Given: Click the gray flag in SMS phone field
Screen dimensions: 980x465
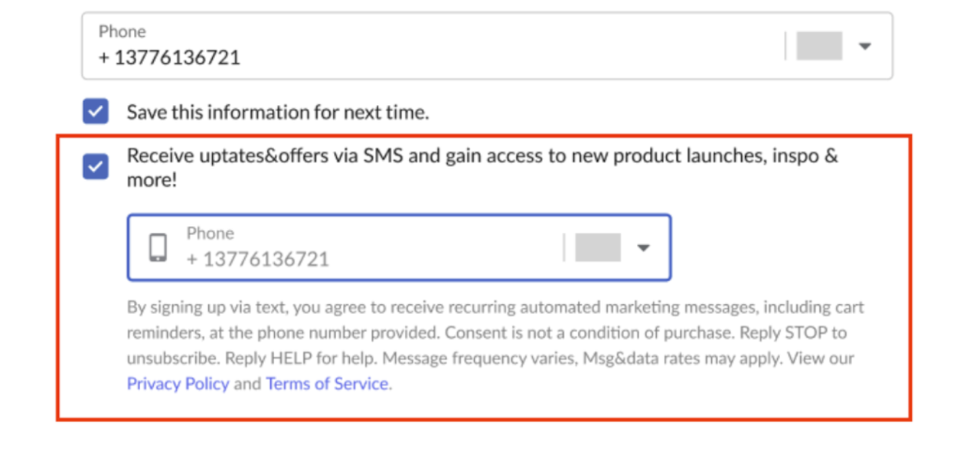Looking at the screenshot, I should click(x=597, y=247).
